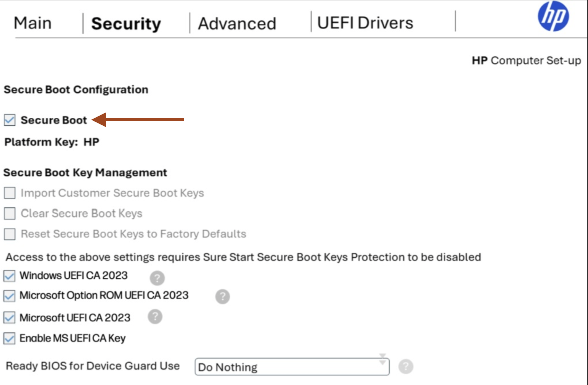
Task: Select the Security tab
Action: pos(126,24)
